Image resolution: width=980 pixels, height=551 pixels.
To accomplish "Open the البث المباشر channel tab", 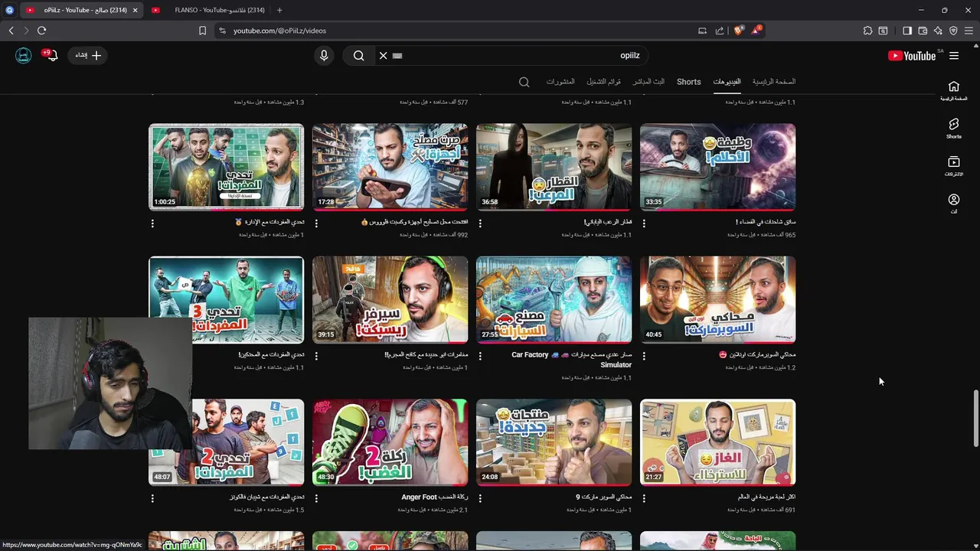I will click(648, 82).
